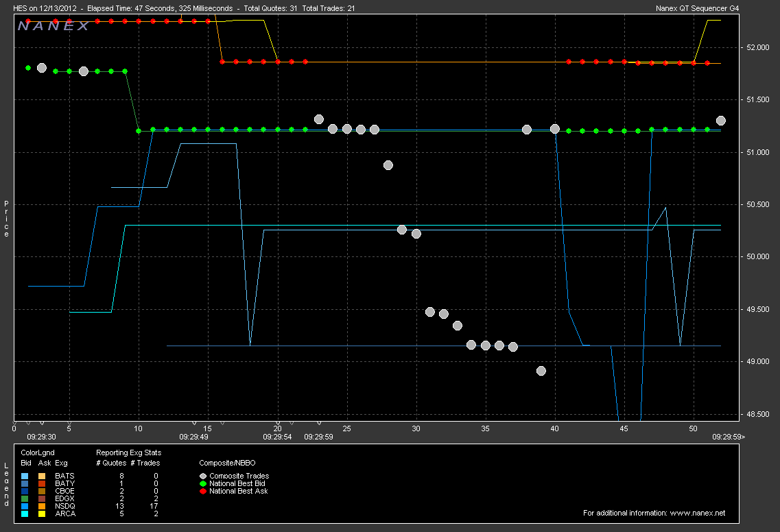Pick the ARCA ask yellow color swatch

tap(42, 513)
